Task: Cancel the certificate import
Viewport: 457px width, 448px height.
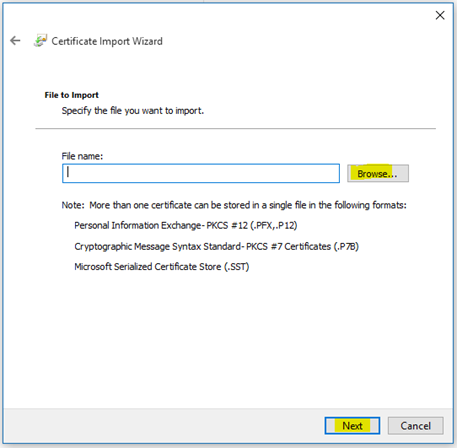Action: [x=415, y=426]
